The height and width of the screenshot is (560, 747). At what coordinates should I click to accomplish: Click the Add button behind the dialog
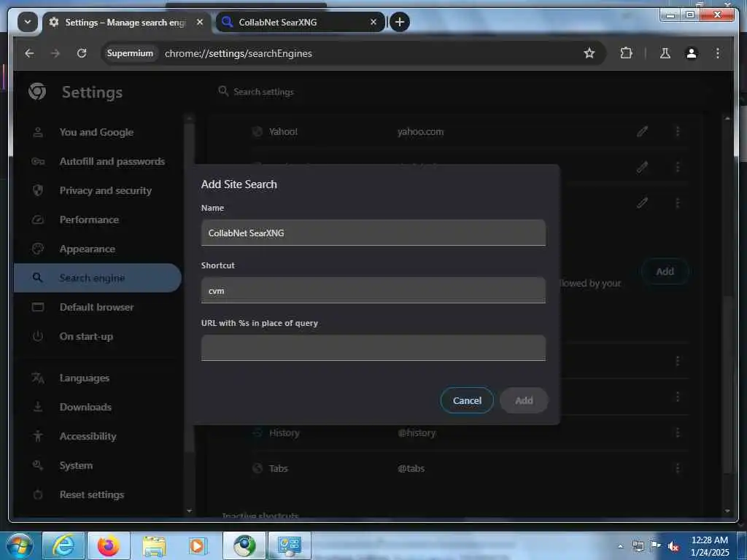665,271
